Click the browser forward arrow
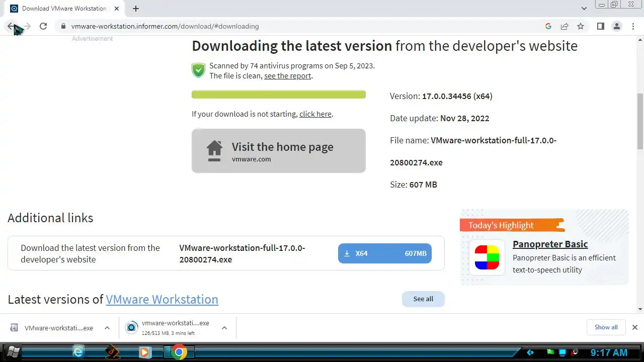 tap(27, 26)
